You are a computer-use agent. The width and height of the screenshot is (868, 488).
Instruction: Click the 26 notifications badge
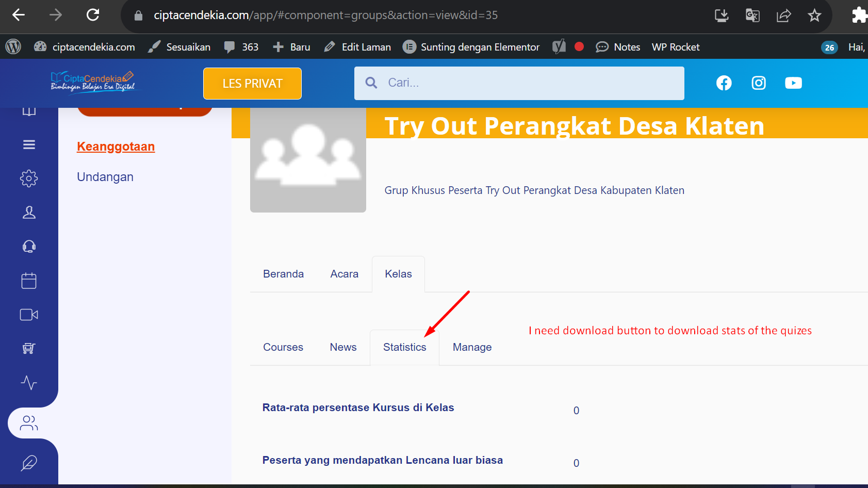pyautogui.click(x=829, y=47)
